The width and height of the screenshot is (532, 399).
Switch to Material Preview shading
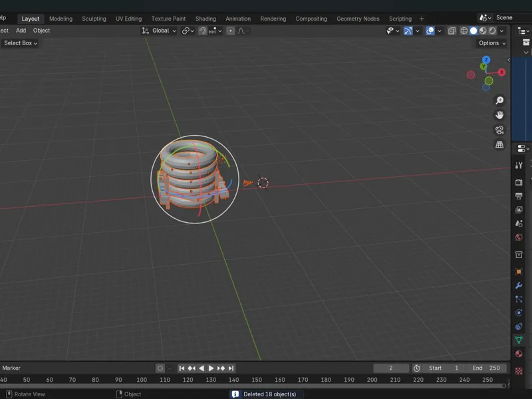483,31
